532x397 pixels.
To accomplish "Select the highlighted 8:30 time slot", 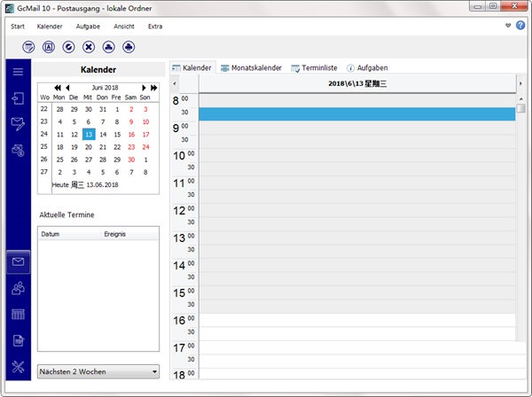I will click(357, 114).
